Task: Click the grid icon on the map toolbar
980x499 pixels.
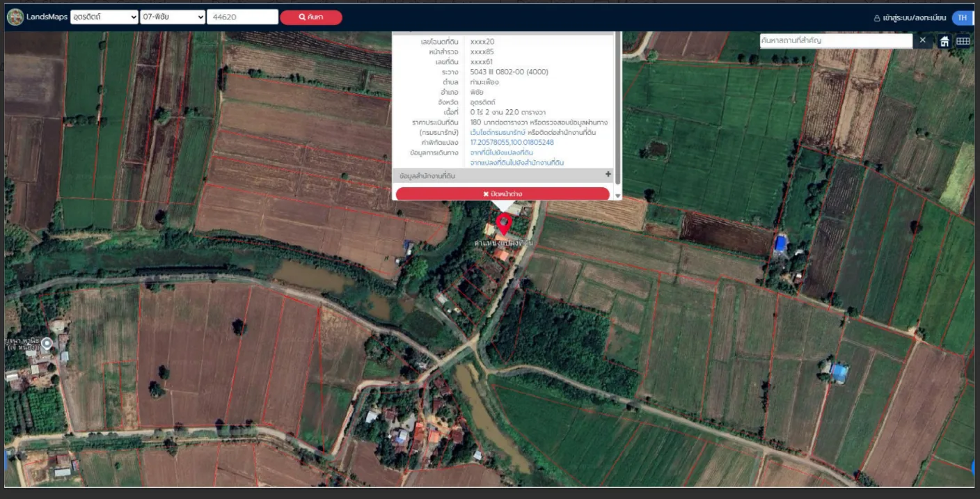Action: pyautogui.click(x=963, y=41)
